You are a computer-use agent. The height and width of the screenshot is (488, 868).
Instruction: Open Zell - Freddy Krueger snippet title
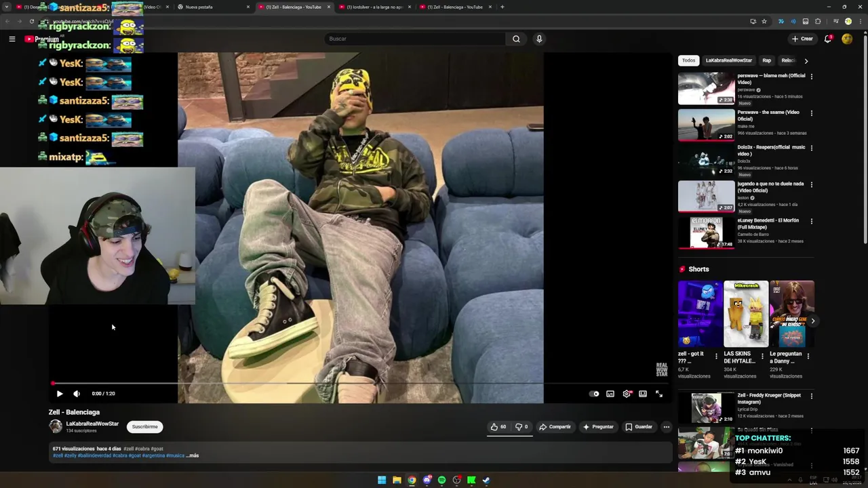pyautogui.click(x=769, y=399)
